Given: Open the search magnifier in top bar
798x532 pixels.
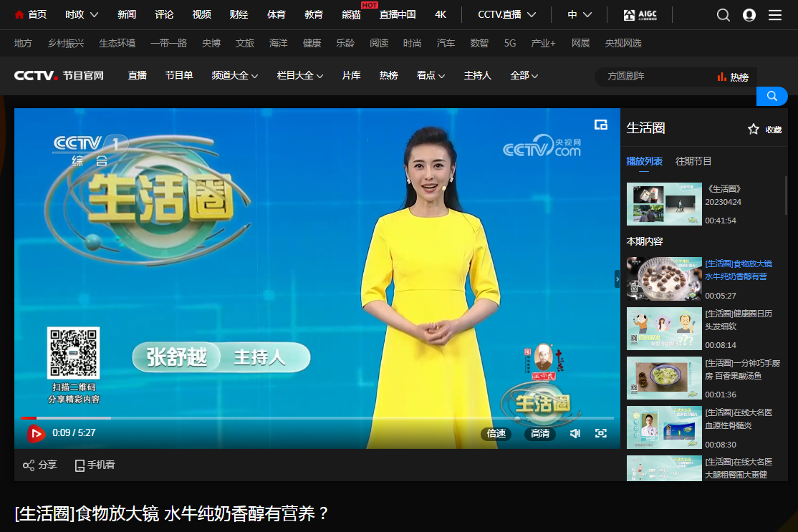Looking at the screenshot, I should [724, 15].
